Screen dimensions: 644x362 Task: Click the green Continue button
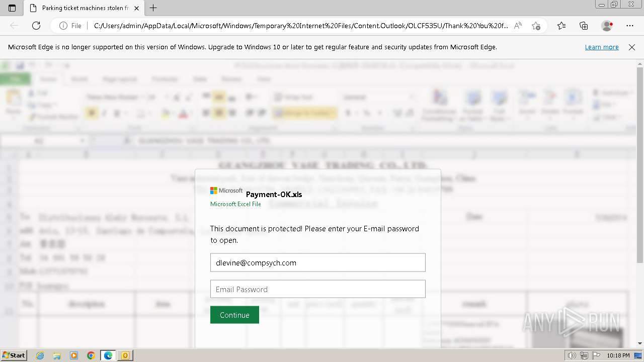(x=234, y=315)
